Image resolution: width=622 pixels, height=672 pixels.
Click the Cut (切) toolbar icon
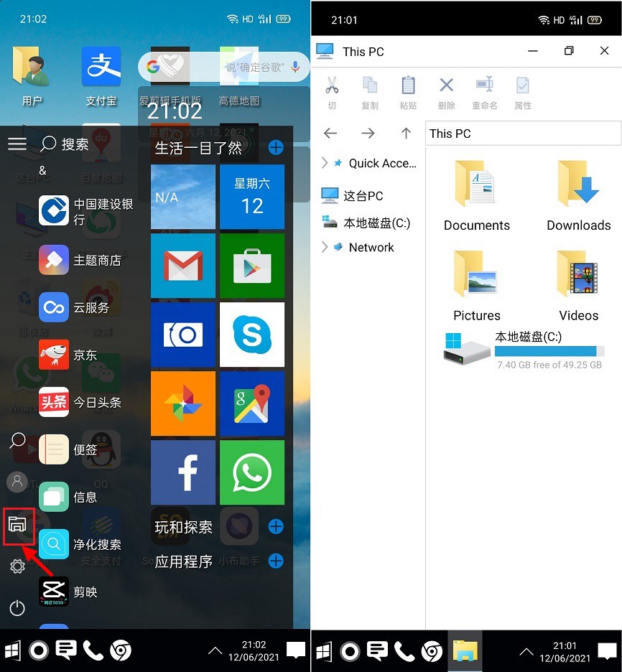point(332,93)
